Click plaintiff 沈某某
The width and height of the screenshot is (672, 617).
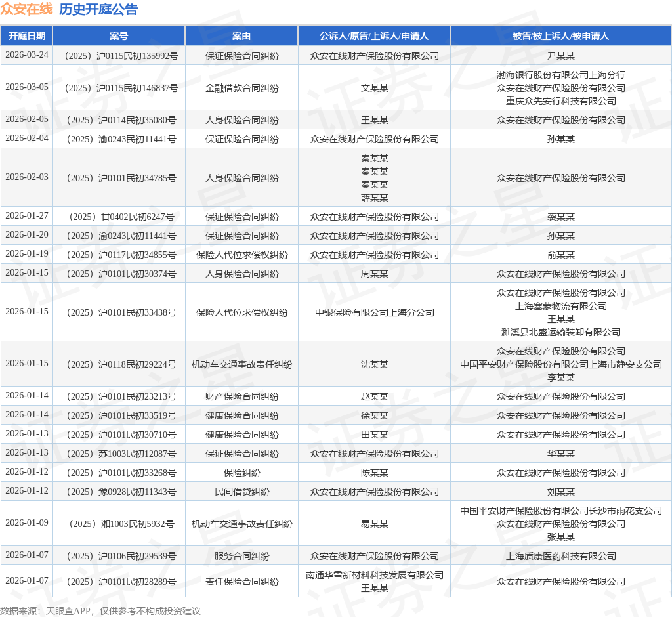click(x=375, y=364)
